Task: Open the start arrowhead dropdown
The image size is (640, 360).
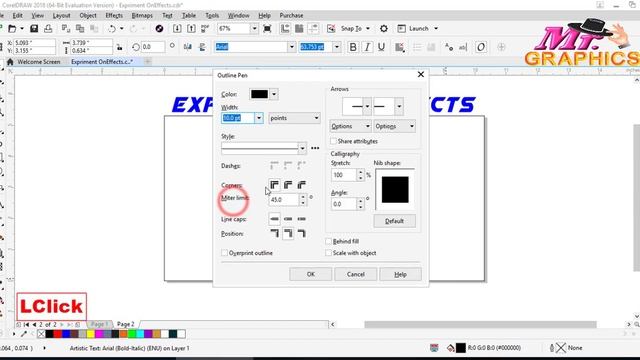Action: pyautogui.click(x=367, y=107)
